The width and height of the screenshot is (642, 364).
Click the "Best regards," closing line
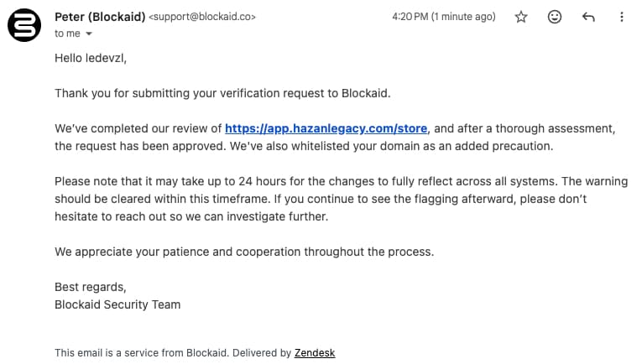click(x=87, y=287)
